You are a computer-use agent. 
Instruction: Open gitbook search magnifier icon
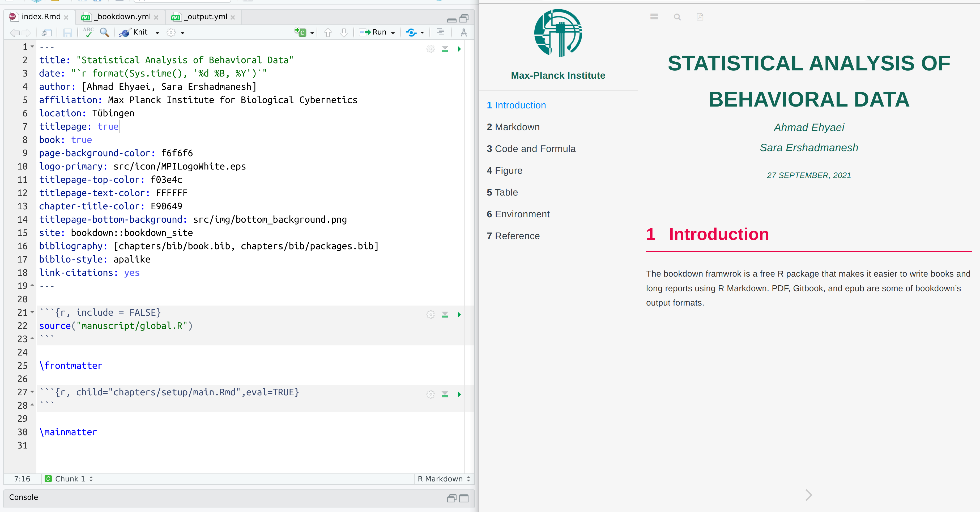click(x=677, y=17)
